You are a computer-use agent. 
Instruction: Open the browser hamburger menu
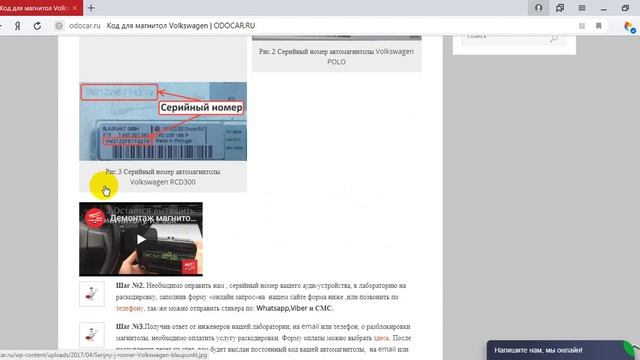tap(582, 8)
